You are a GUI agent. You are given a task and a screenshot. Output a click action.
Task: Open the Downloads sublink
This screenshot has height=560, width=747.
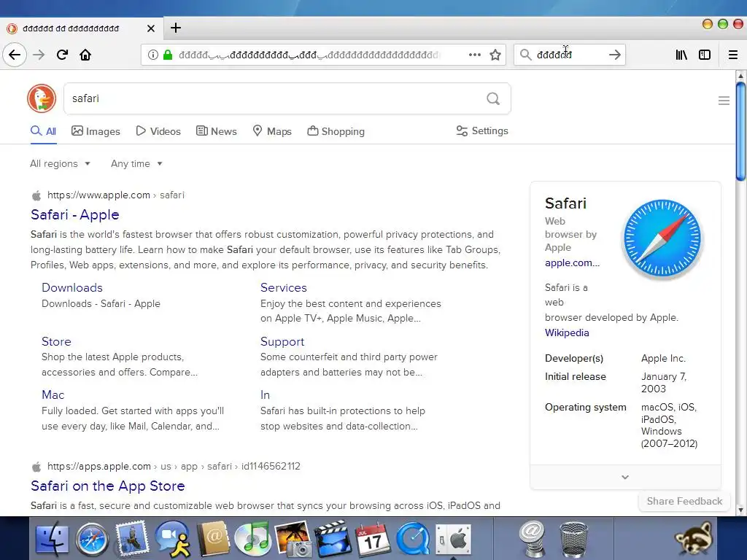[72, 287]
